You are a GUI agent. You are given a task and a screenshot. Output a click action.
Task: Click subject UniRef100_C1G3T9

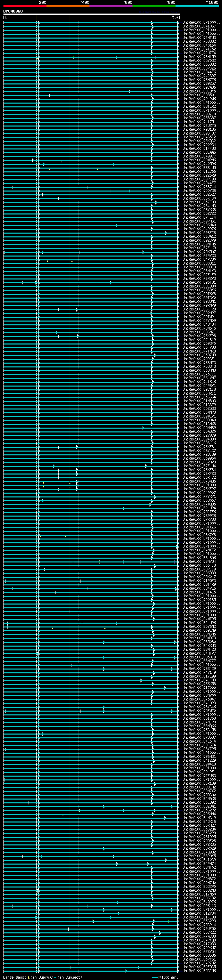tap(199, 405)
